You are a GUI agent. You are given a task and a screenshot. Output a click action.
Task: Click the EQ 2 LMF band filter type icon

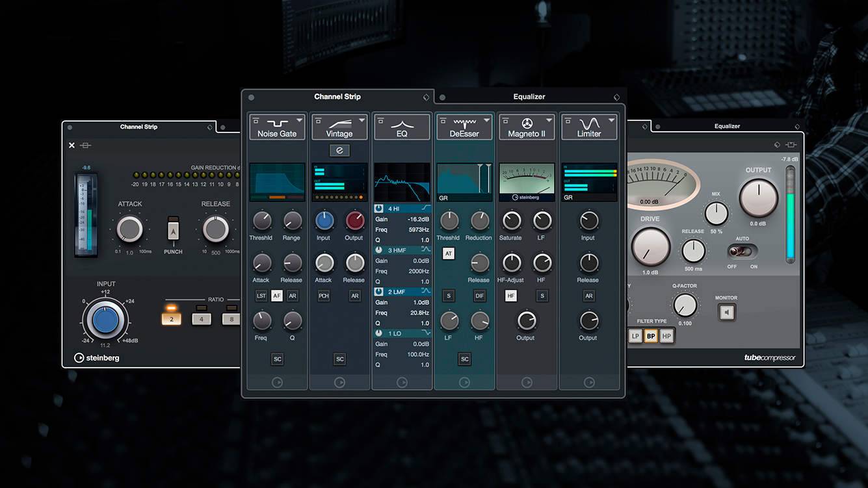[x=426, y=292]
